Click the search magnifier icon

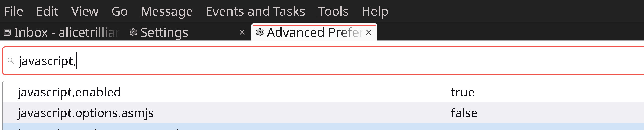click(11, 61)
